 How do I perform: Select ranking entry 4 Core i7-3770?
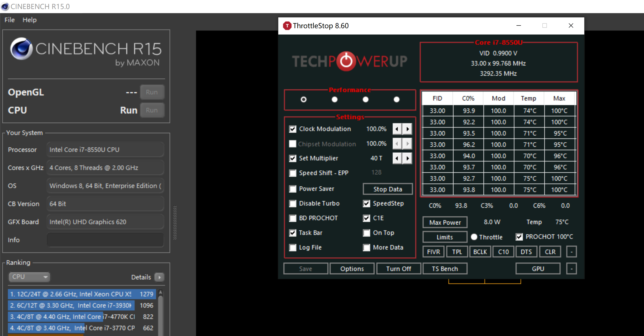point(82,328)
